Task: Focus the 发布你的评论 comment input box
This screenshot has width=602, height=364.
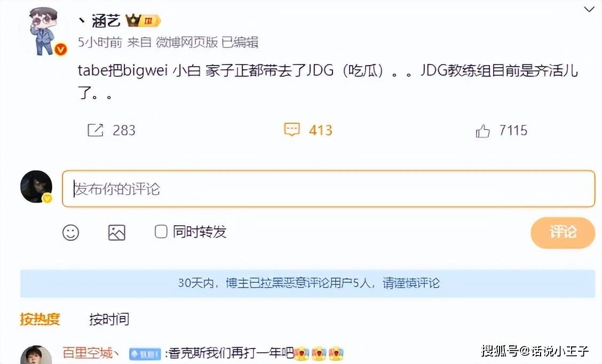Action: point(329,188)
